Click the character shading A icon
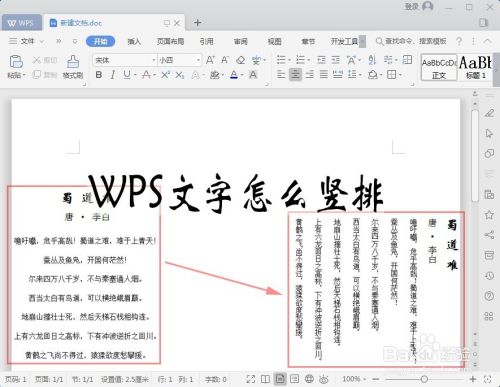Screen dimensions: 500x387 [253, 74]
